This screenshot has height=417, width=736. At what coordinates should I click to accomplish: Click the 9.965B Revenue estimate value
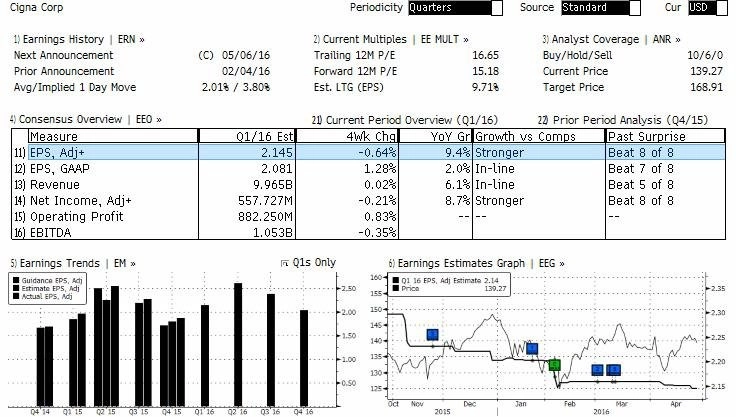point(273,185)
